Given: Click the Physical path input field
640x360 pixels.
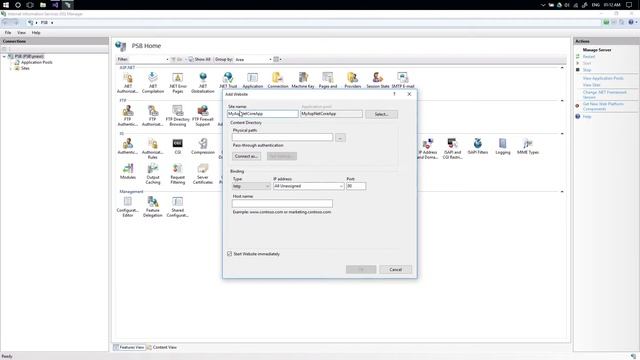Looking at the screenshot, I should point(282,138).
